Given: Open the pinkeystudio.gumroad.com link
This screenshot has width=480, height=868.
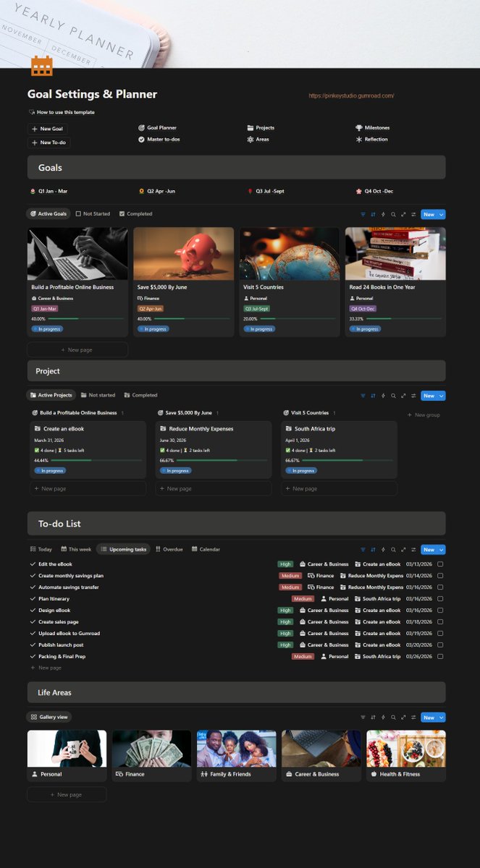Looking at the screenshot, I should pos(351,95).
